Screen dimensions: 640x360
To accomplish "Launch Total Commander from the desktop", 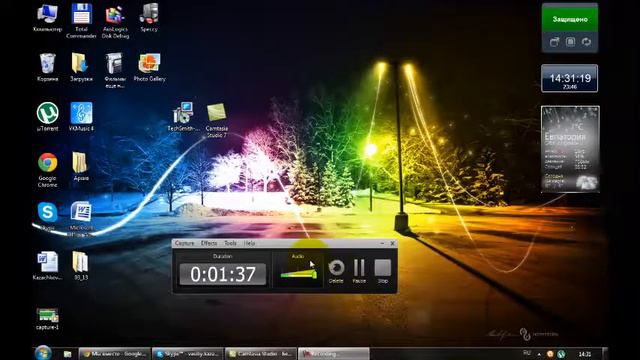I will pos(81,21).
